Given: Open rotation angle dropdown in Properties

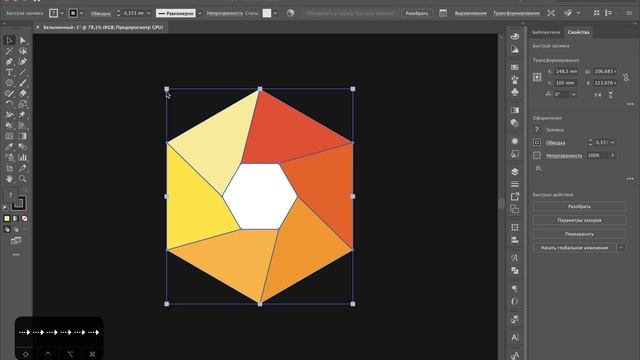Looking at the screenshot, I should (x=573, y=95).
